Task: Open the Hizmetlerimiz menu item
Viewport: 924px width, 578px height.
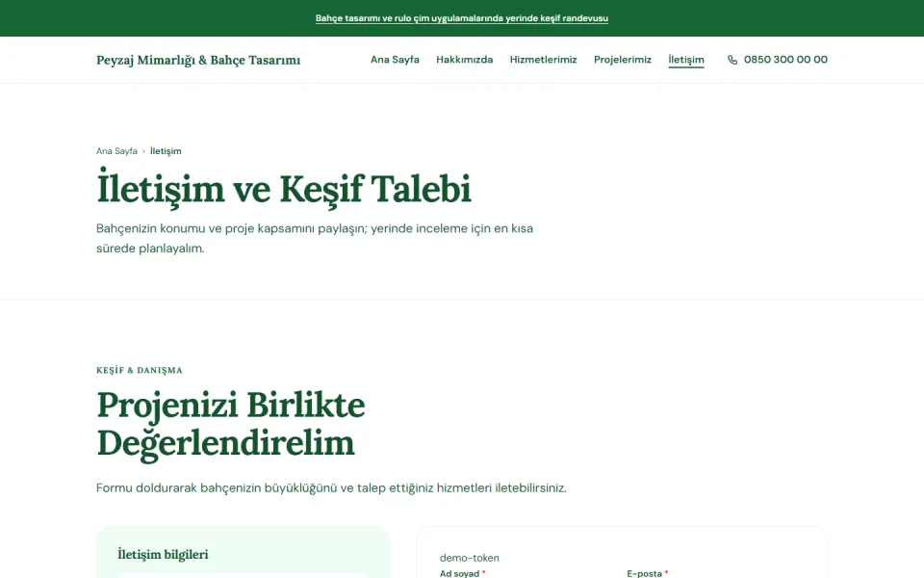Action: [543, 60]
